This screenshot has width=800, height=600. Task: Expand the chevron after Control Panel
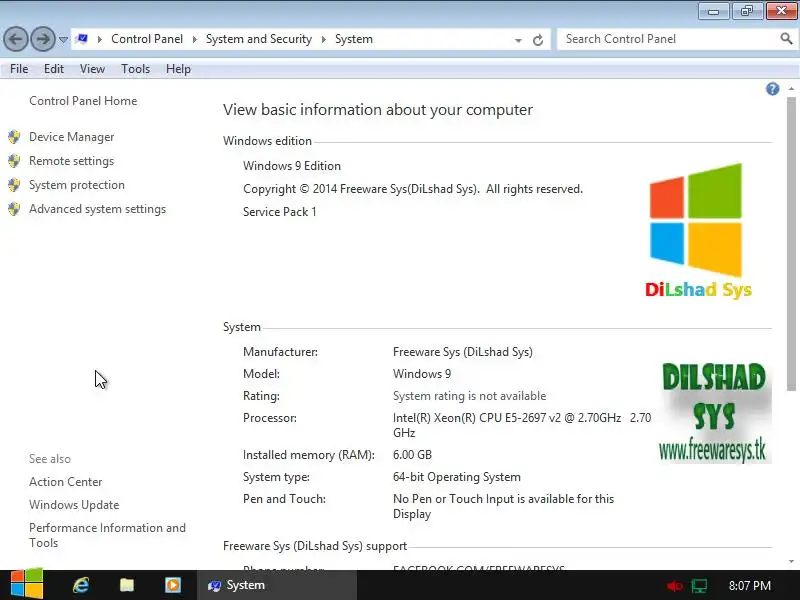pos(194,39)
